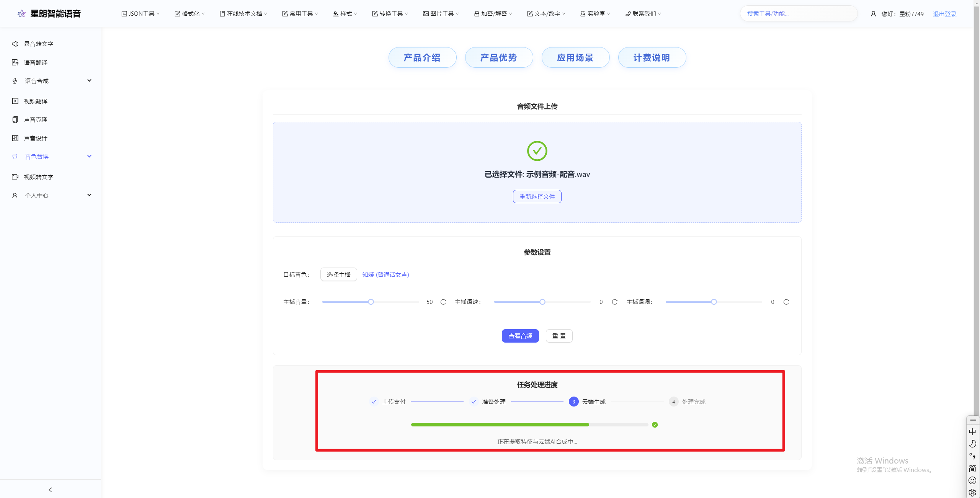
Task: Focus the 搜索工具/功能 search field
Action: pos(799,14)
